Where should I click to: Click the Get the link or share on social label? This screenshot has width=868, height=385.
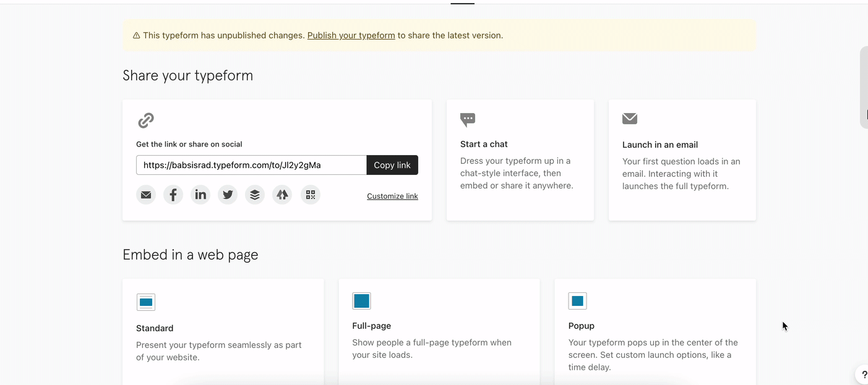pyautogui.click(x=189, y=144)
